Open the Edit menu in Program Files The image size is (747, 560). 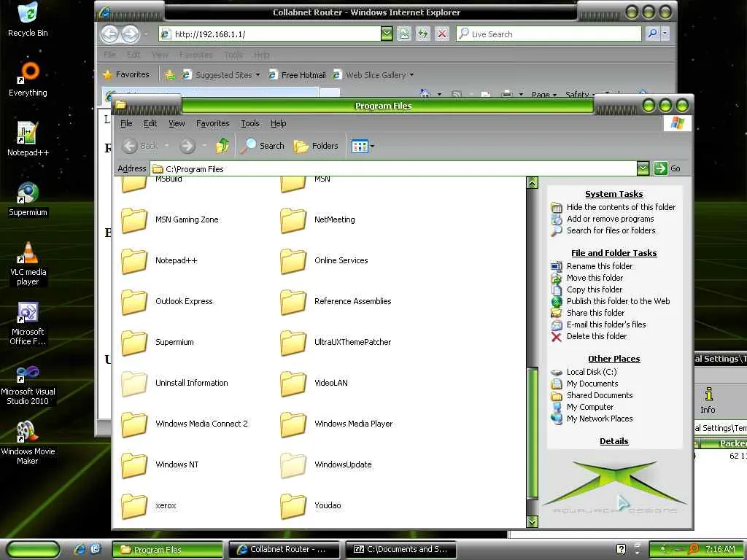pyautogui.click(x=150, y=123)
